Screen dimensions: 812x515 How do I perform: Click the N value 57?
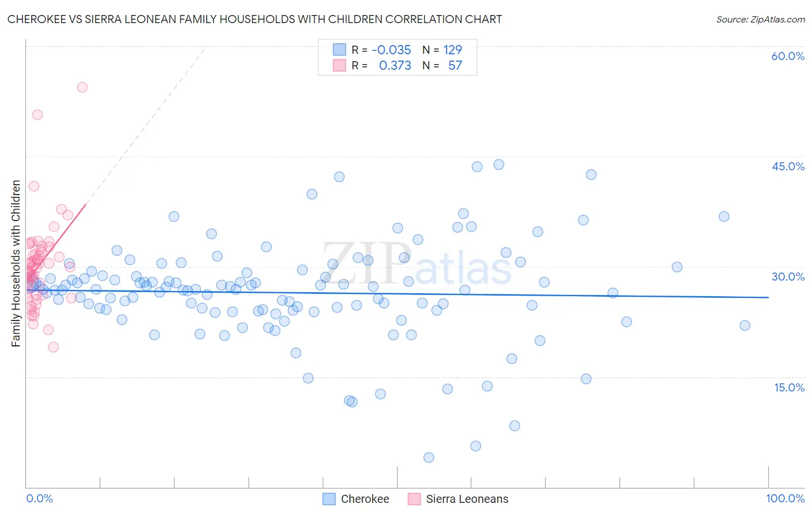pos(455,66)
